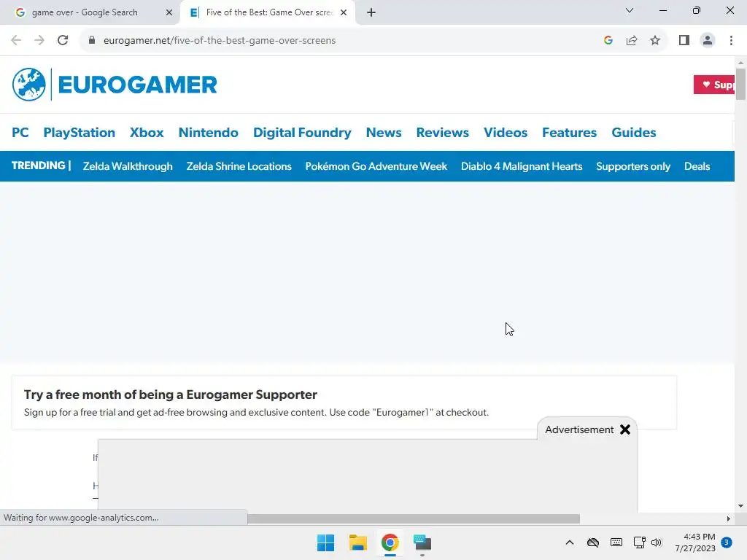Close the Advertisement overlay with X
Image resolution: width=747 pixels, height=560 pixels.
(625, 429)
